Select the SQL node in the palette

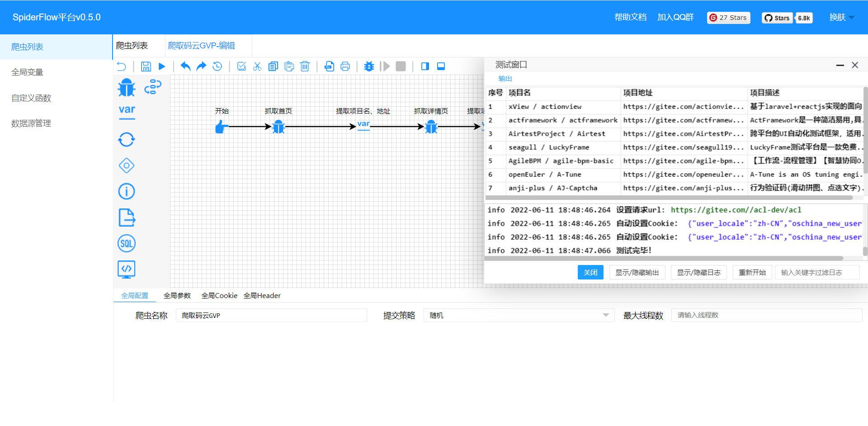pyautogui.click(x=127, y=244)
